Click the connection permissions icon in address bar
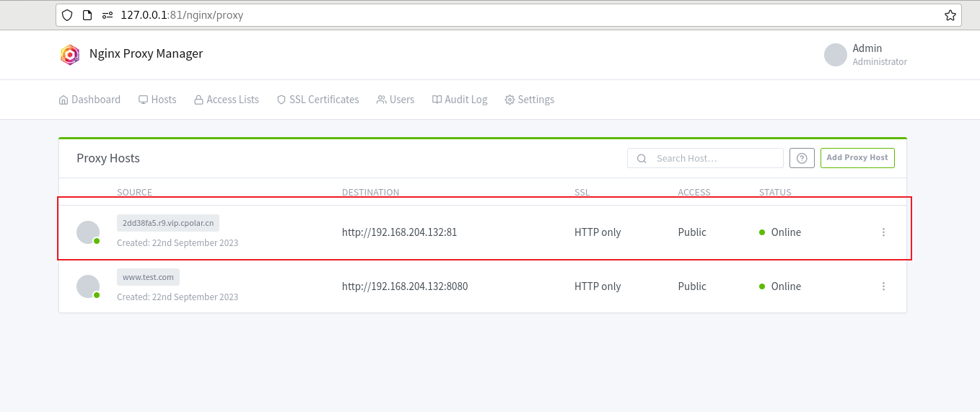980x412 pixels. 108,15
